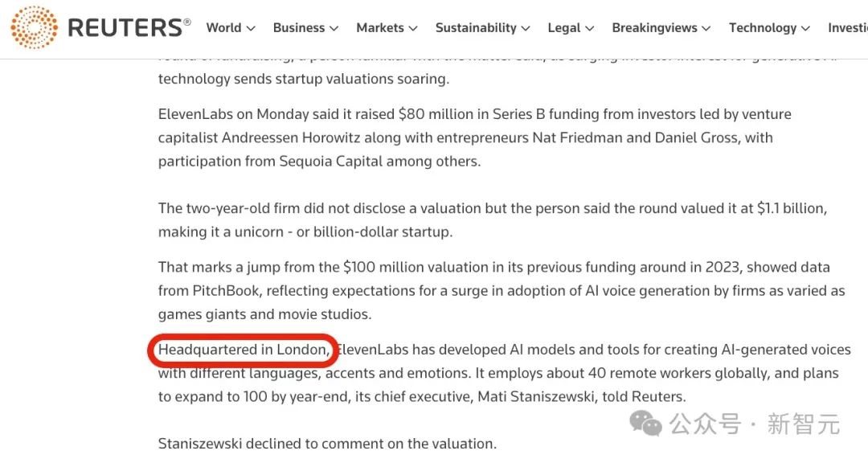Expand the chevron beside Business

click(x=334, y=28)
